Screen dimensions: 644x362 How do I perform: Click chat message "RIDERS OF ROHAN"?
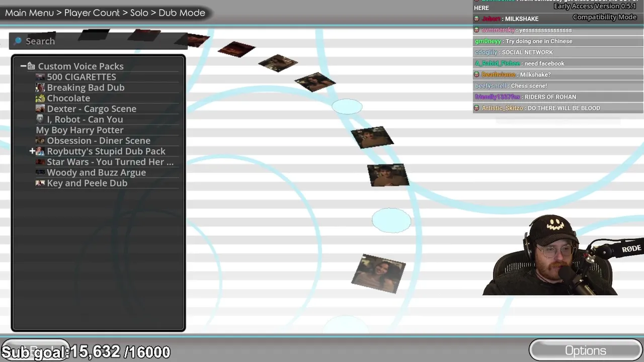550,97
